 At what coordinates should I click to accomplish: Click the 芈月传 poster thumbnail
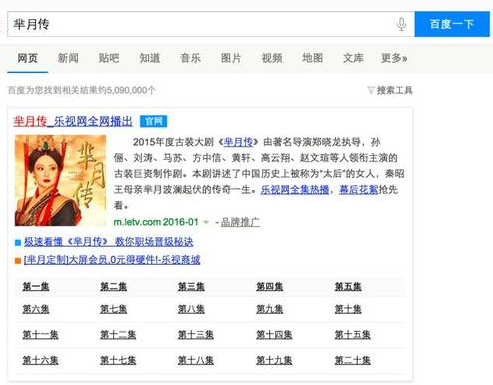point(60,180)
